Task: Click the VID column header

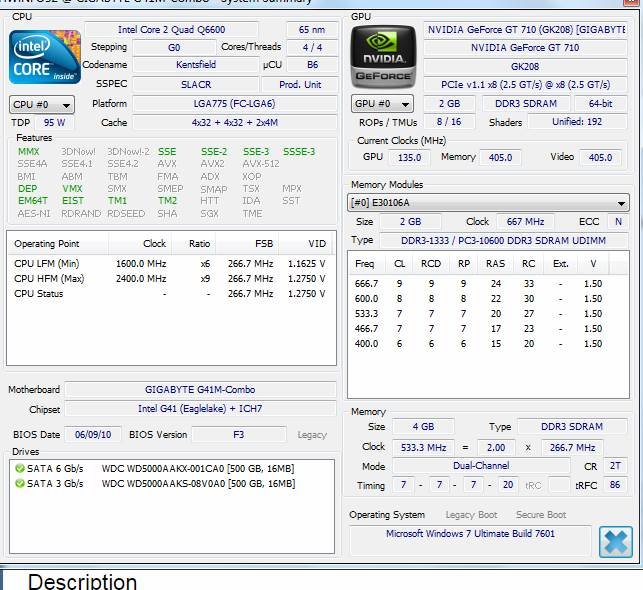Action: coord(306,244)
